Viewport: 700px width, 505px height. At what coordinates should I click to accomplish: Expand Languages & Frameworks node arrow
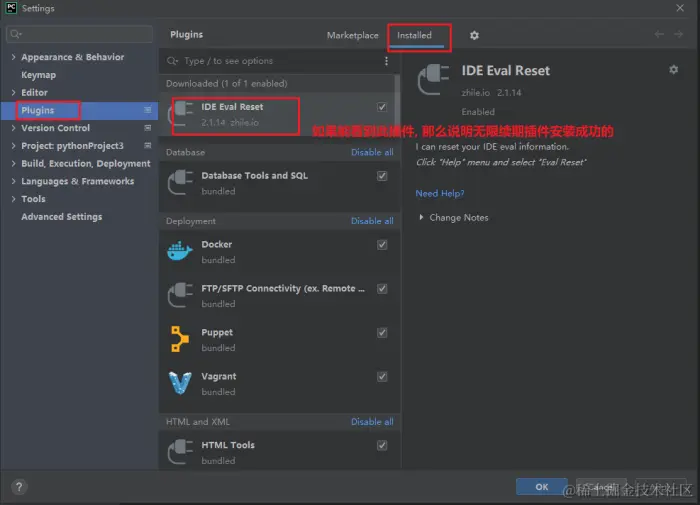pyautogui.click(x=13, y=181)
